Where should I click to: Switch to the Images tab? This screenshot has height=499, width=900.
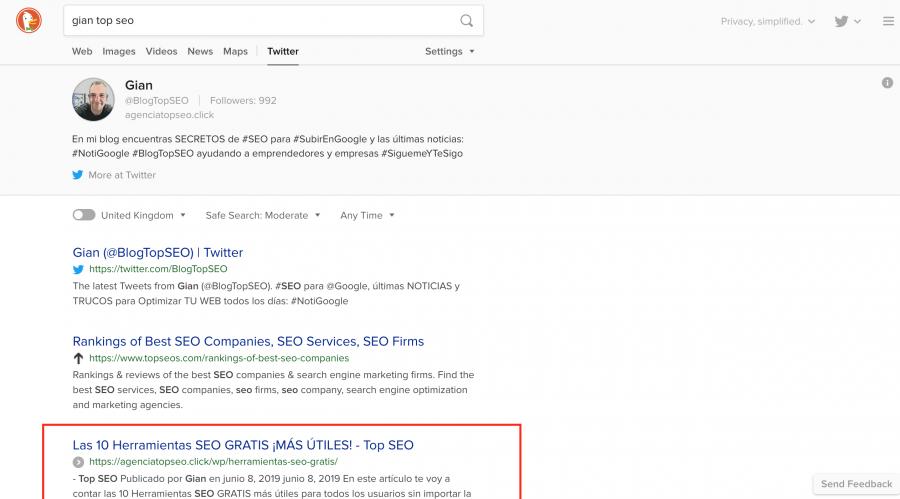(x=118, y=51)
